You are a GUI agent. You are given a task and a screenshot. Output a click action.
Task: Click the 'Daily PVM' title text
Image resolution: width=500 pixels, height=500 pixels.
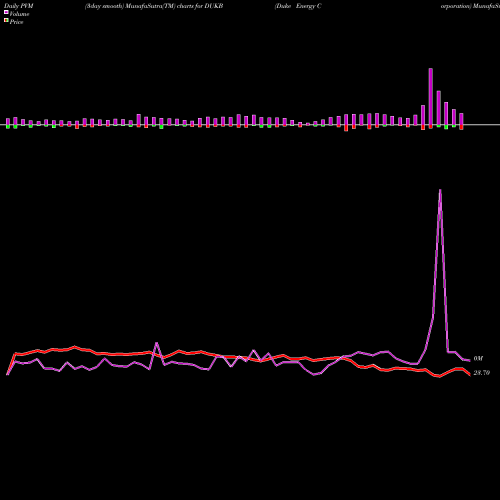click(19, 6)
